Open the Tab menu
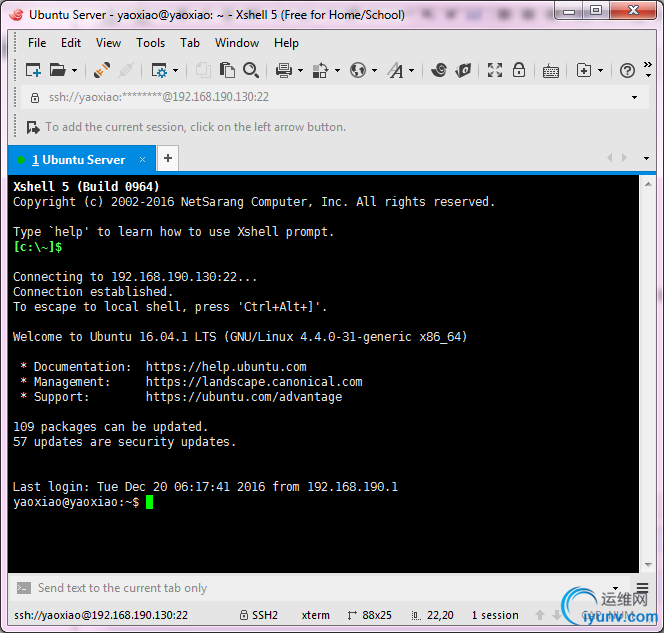664x633 pixels. pos(190,43)
